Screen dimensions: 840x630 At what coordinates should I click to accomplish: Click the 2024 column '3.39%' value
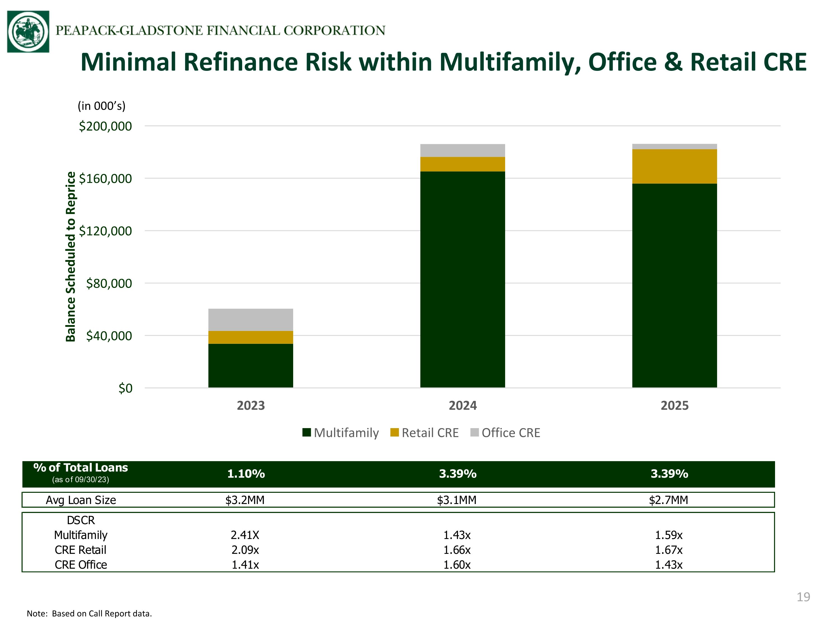[x=458, y=474]
